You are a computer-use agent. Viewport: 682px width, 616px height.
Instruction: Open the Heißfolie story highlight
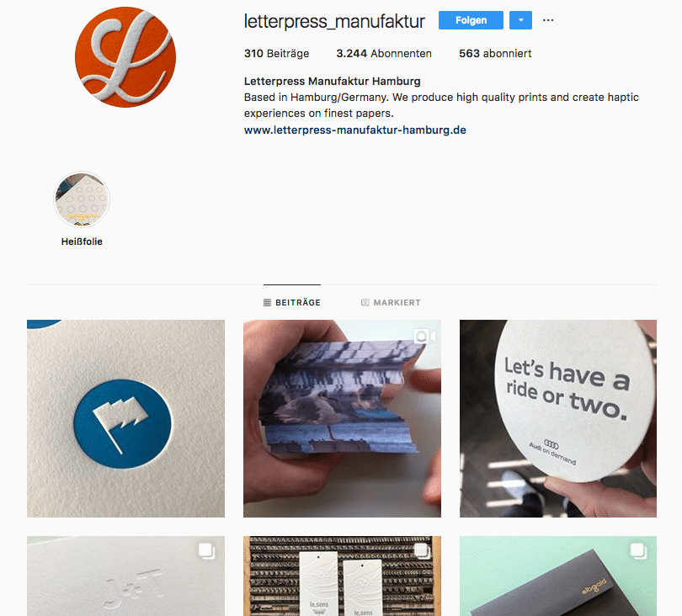pos(82,199)
